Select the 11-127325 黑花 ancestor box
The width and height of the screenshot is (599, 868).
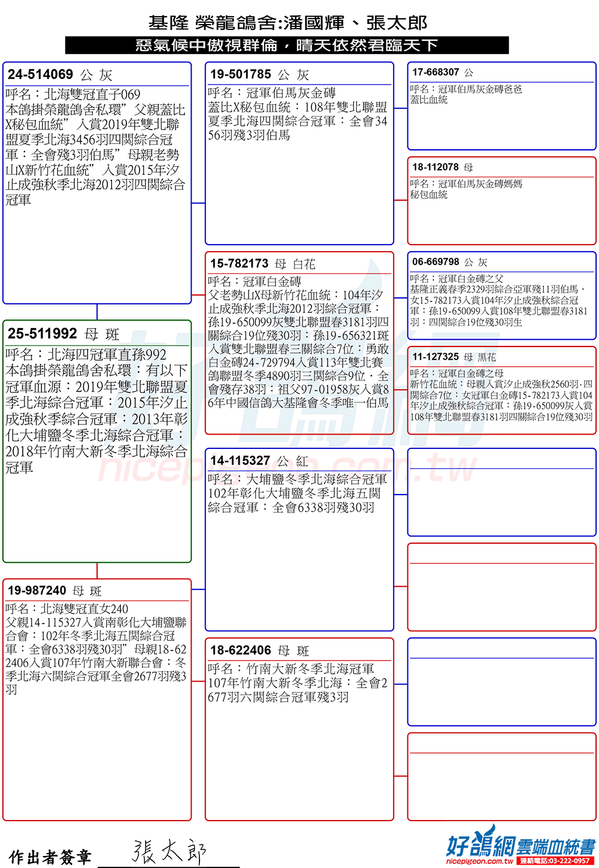click(501, 390)
